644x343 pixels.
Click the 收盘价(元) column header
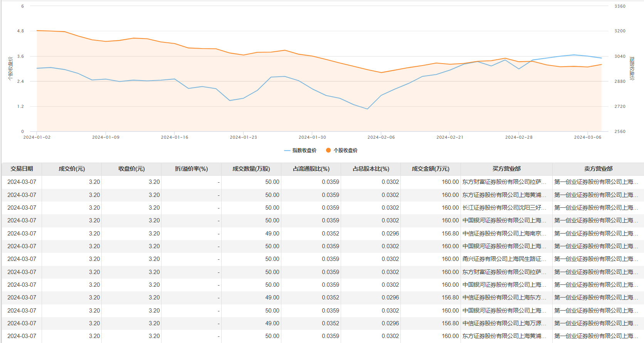131,169
